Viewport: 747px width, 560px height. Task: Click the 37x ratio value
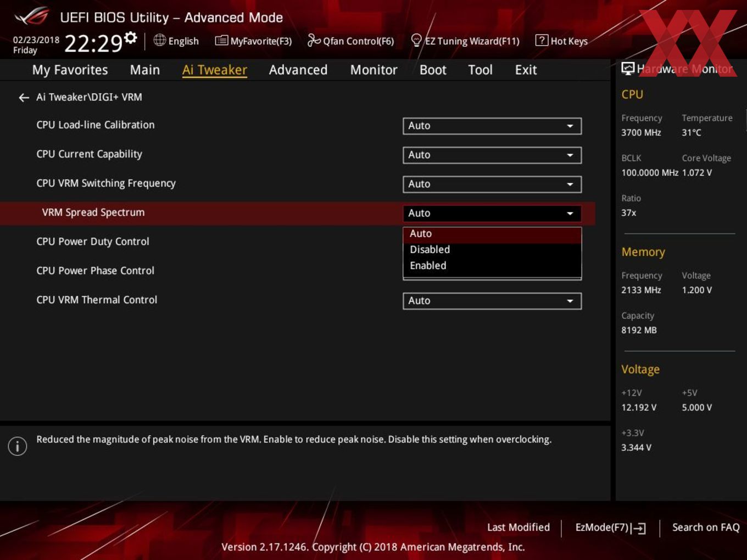click(628, 213)
